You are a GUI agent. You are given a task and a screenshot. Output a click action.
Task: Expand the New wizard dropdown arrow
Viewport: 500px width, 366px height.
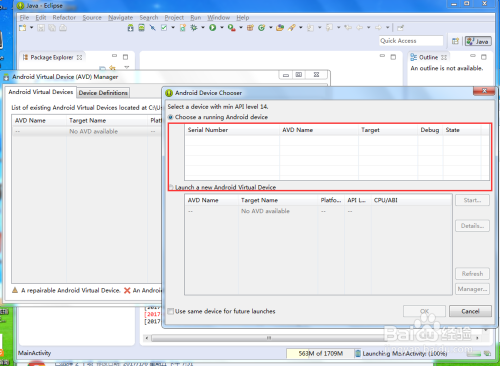(x=32, y=28)
